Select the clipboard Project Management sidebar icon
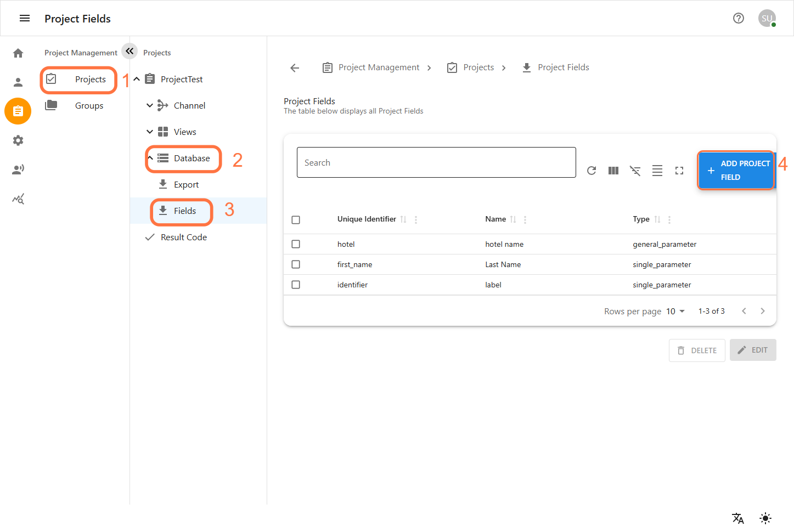Image resolution: width=794 pixels, height=532 pixels. [x=18, y=111]
